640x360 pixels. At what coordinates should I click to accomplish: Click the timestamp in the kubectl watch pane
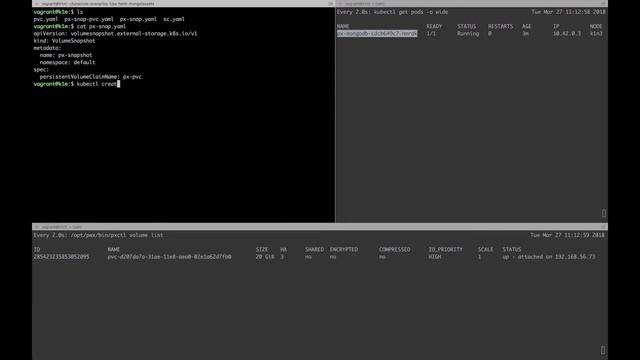click(568, 12)
